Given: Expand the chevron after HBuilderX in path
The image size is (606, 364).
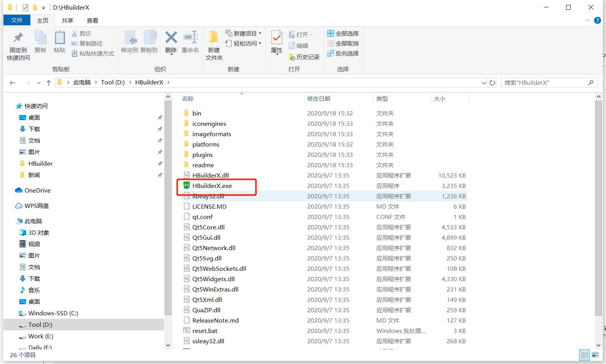Looking at the screenshot, I should tap(168, 82).
